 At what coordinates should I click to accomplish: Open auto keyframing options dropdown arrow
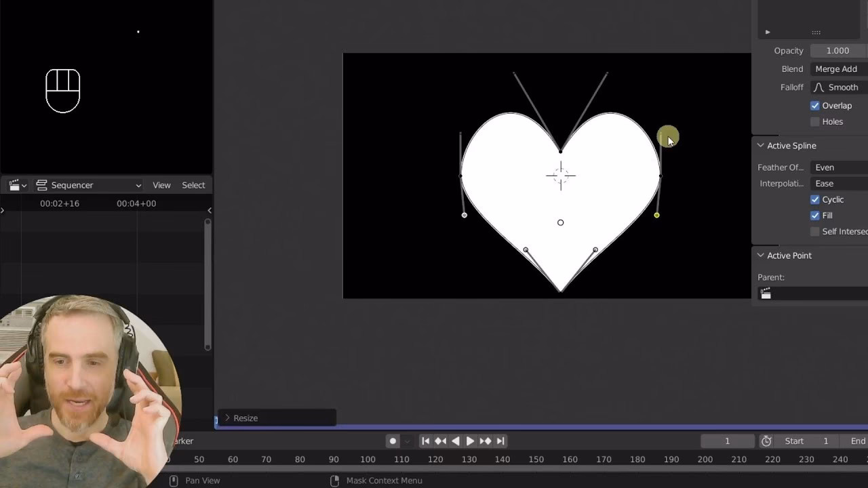click(407, 441)
